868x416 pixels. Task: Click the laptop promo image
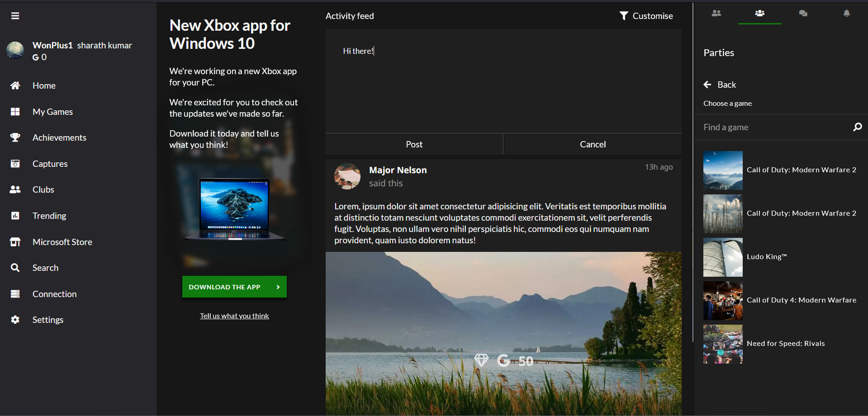[235, 209]
